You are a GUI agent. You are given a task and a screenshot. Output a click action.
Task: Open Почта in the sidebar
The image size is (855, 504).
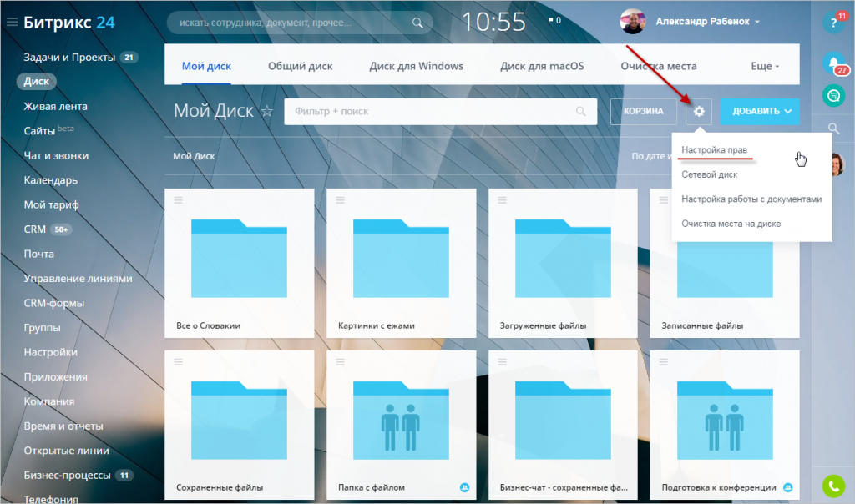click(38, 254)
